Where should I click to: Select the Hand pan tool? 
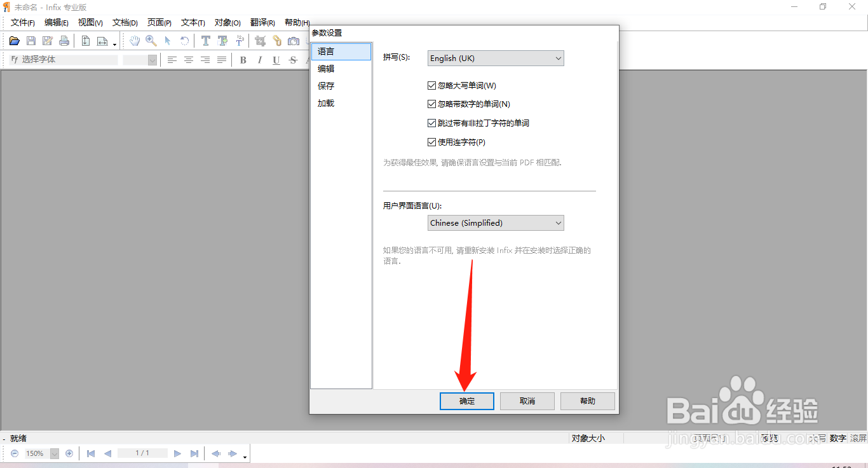[135, 41]
